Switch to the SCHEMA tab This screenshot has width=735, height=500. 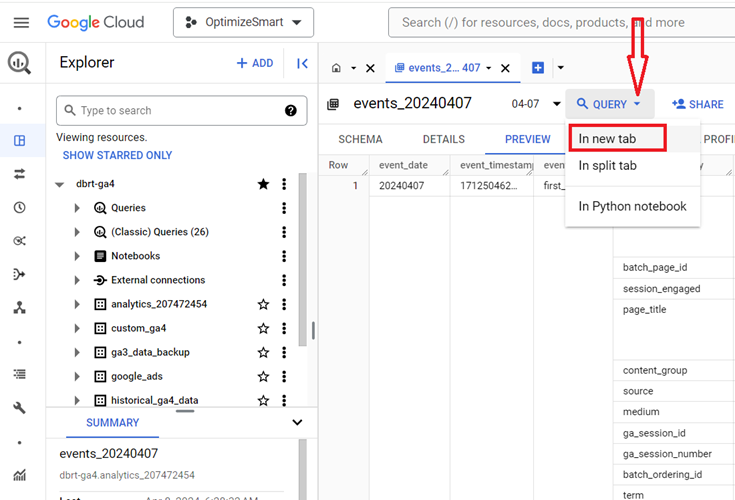click(x=360, y=139)
